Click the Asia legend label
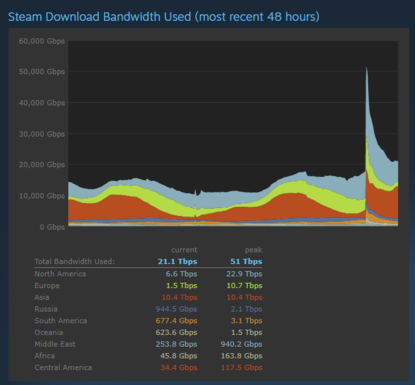Image resolution: width=415 pixels, height=385 pixels. (42, 297)
